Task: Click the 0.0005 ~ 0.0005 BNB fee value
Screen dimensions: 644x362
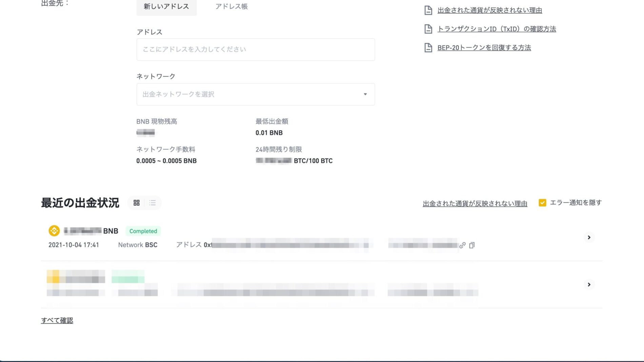Action: pos(166,161)
